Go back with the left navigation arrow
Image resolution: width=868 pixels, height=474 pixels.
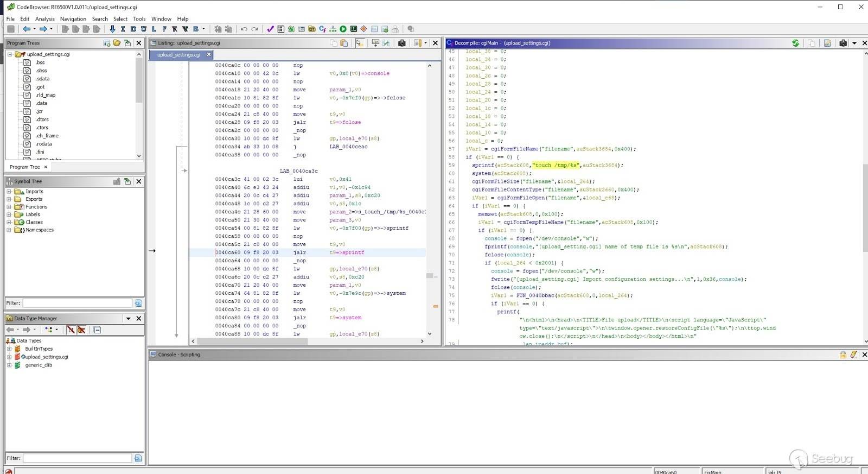tap(26, 29)
